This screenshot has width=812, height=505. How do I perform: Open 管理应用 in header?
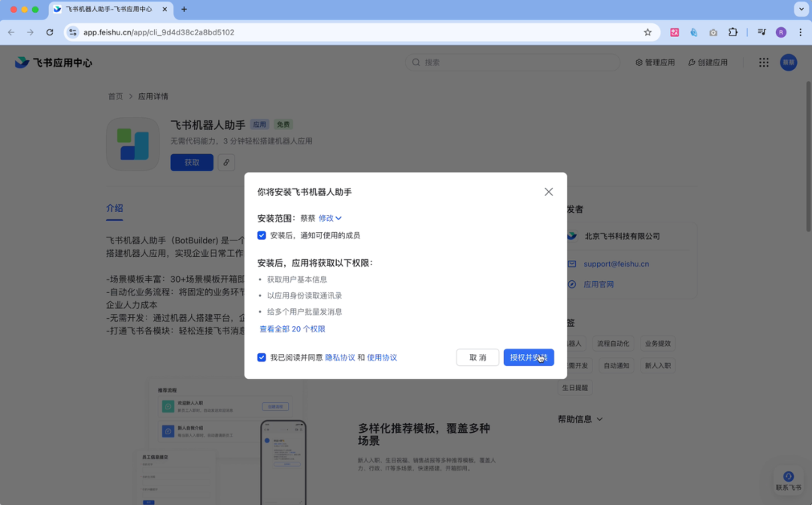(x=655, y=62)
